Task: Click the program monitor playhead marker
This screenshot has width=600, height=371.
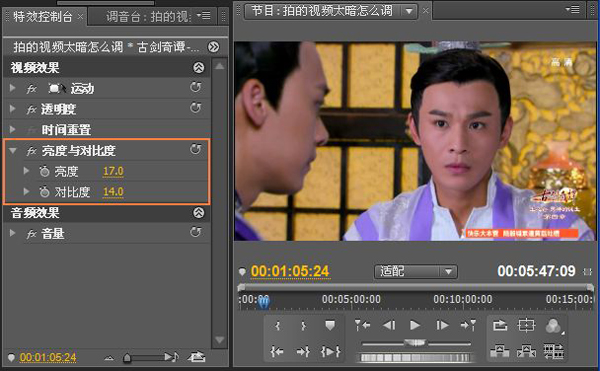Action: point(264,301)
